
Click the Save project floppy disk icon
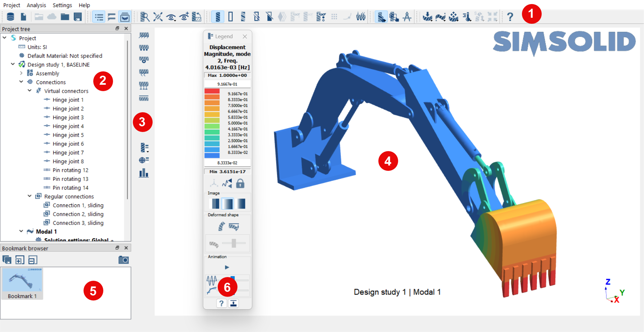point(78,16)
